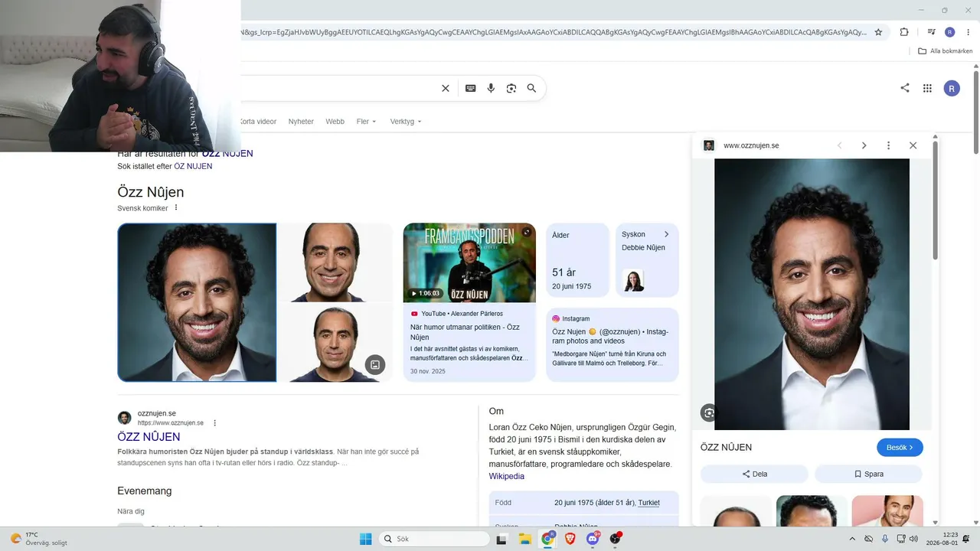The height and width of the screenshot is (551, 980).
Task: Show hidden system tray icons
Action: pyautogui.click(x=852, y=539)
